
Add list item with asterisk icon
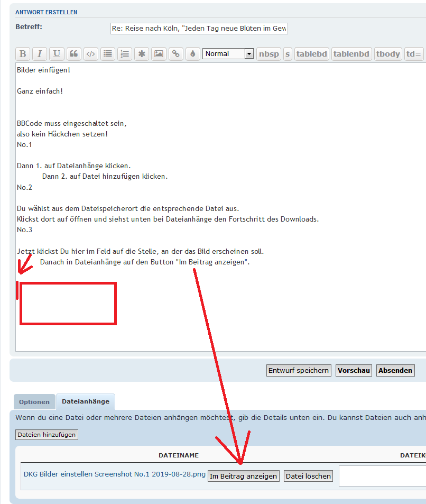click(142, 54)
